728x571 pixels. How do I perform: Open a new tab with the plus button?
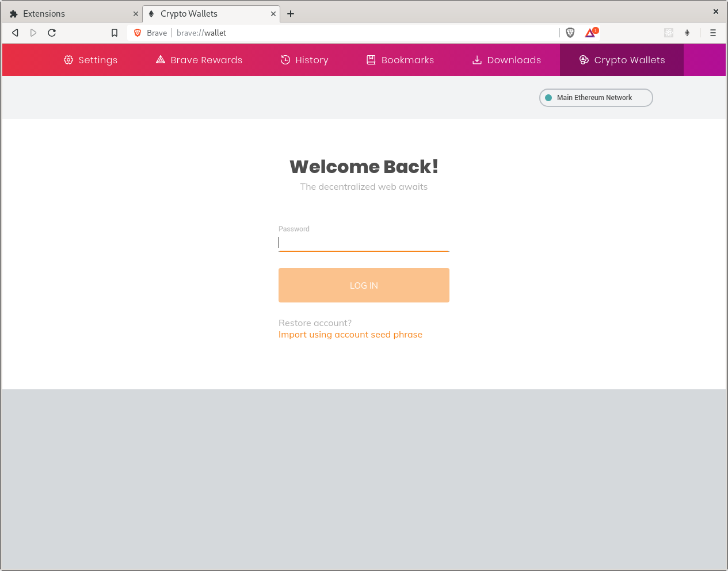coord(291,14)
